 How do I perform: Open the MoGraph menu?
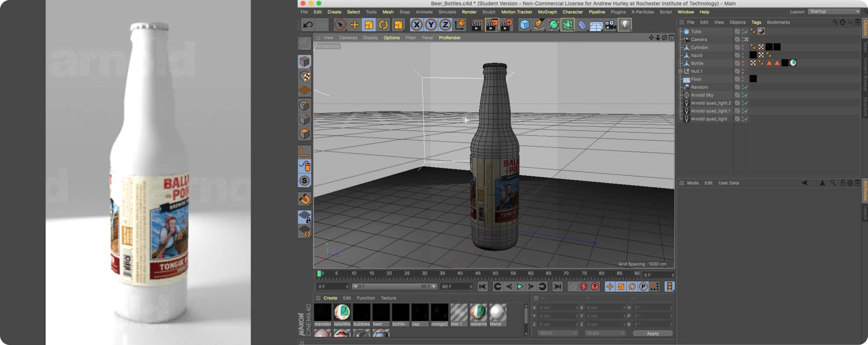coord(547,12)
